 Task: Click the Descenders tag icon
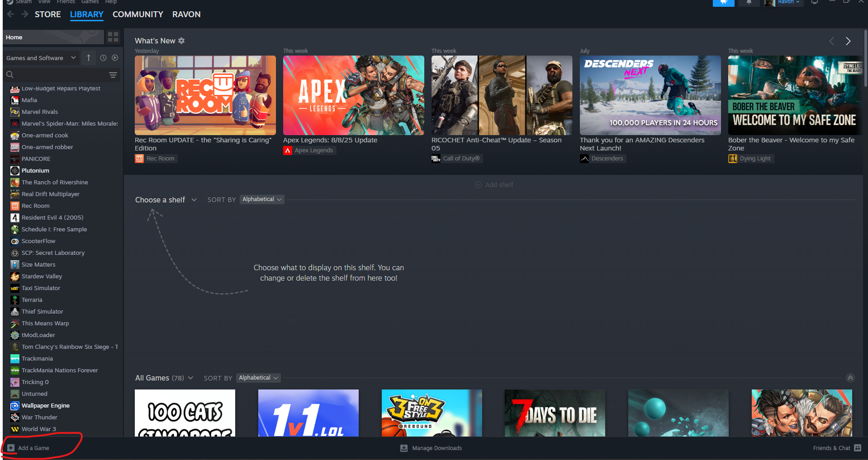click(x=584, y=159)
